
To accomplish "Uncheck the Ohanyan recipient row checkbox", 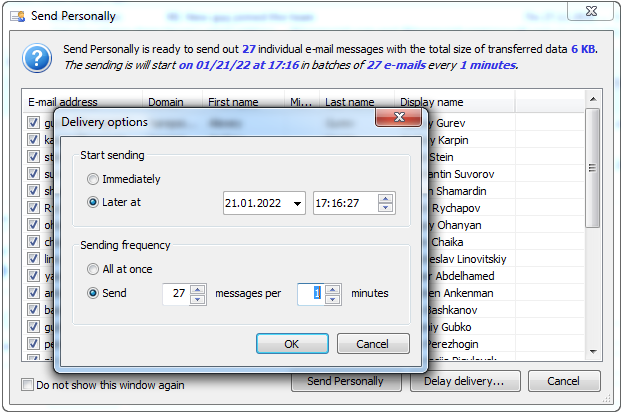I will tap(33, 225).
